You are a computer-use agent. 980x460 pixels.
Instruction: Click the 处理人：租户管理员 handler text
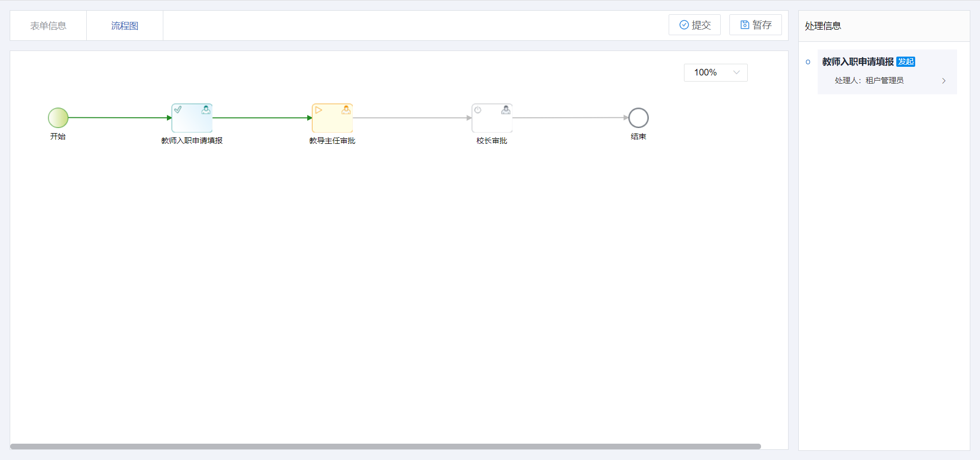point(869,81)
